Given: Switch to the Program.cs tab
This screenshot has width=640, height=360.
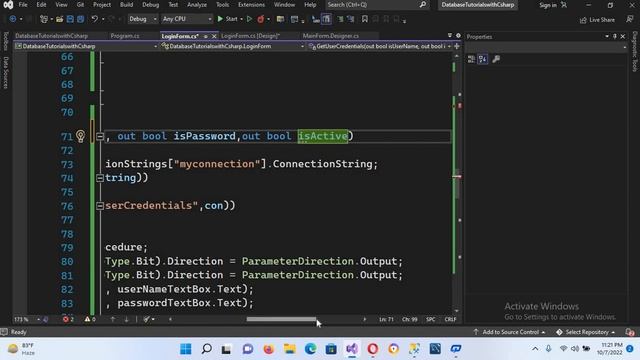Looking at the screenshot, I should click(125, 36).
